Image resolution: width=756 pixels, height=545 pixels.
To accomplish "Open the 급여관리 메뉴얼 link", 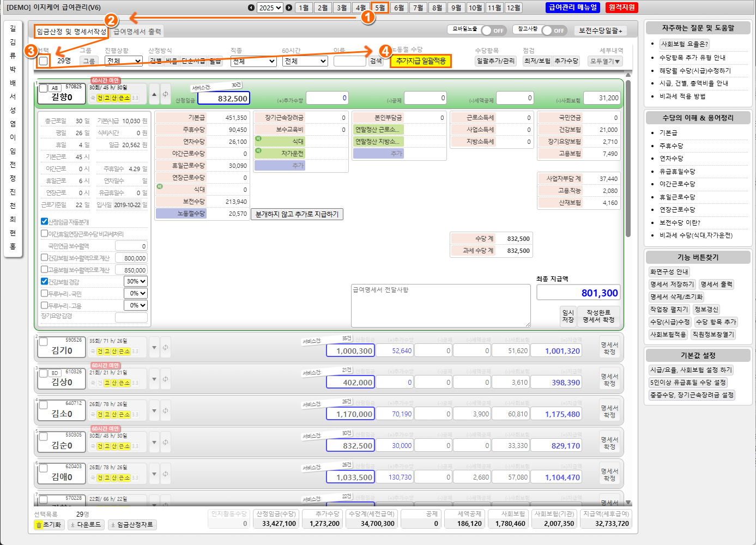I will (x=573, y=8).
